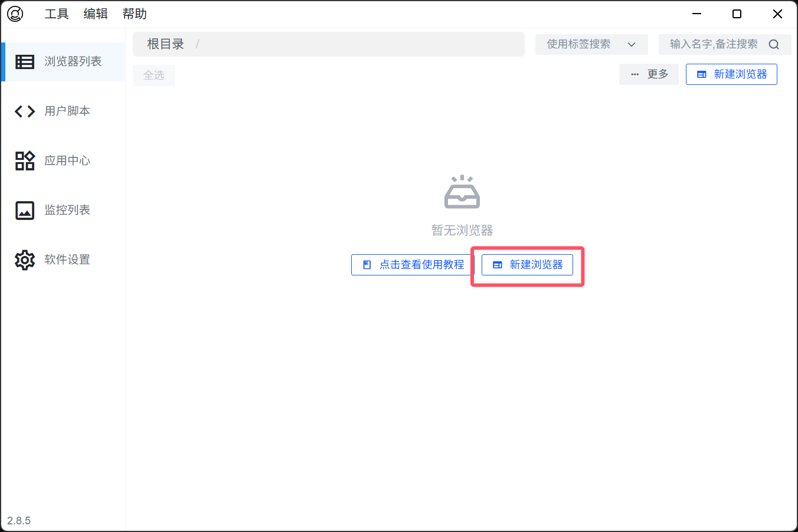The height and width of the screenshot is (532, 798).
Task: Click the three-dots icon in 更多
Action: pos(635,74)
